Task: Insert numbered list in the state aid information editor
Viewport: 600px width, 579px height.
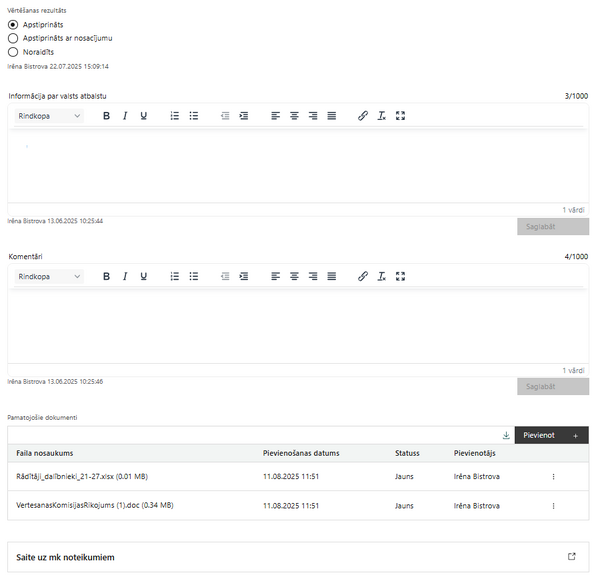Action: point(174,116)
